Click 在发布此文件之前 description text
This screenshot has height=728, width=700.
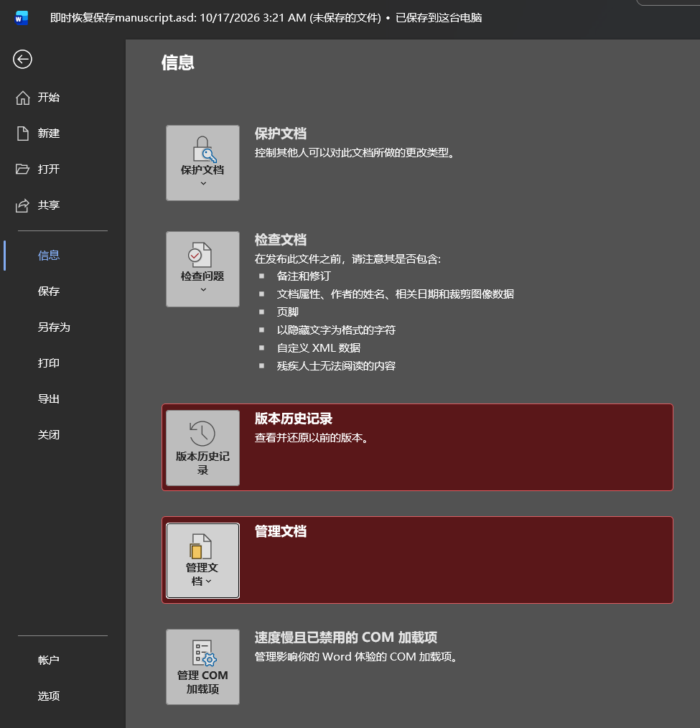[x=347, y=259]
